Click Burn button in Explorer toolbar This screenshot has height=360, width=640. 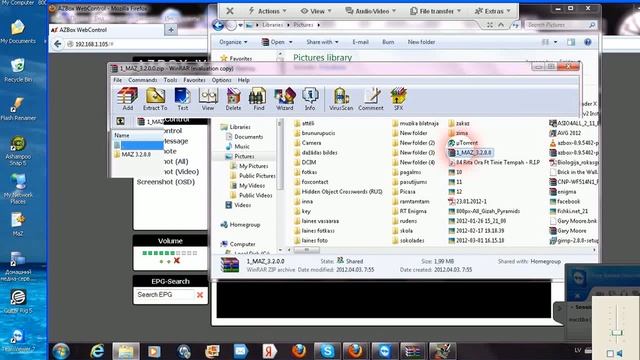(x=388, y=42)
